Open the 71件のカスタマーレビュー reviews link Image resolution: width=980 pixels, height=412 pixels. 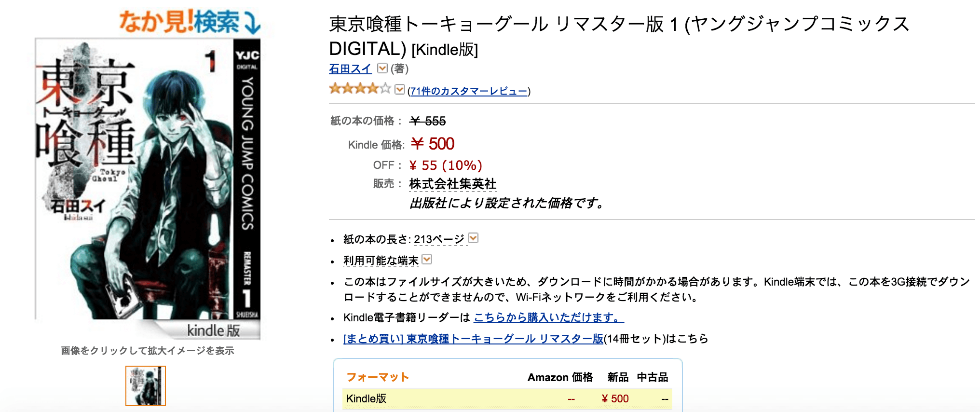click(468, 92)
